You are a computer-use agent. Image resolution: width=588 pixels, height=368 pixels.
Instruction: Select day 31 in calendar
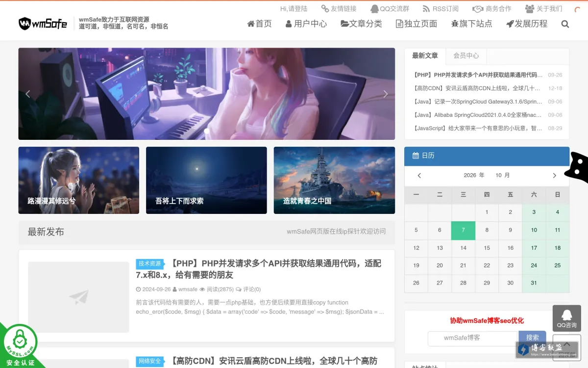click(x=534, y=283)
